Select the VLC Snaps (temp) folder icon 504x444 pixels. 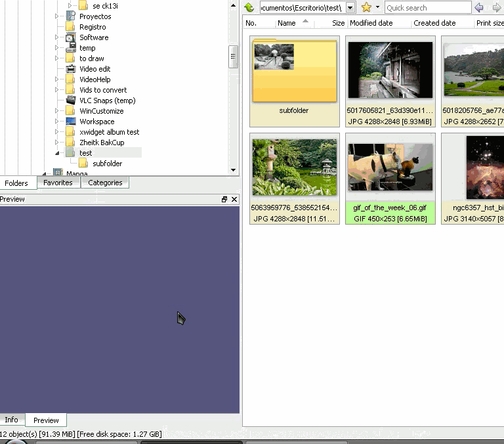[70, 100]
